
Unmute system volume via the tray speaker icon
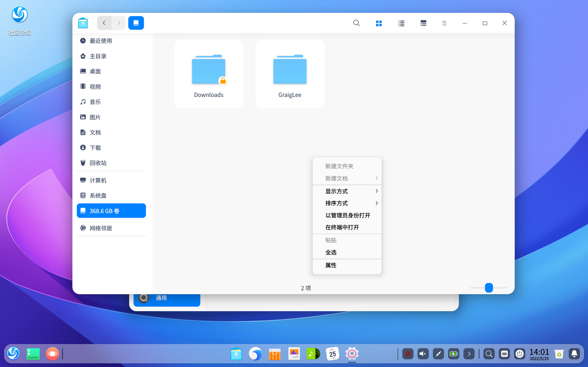click(x=423, y=354)
